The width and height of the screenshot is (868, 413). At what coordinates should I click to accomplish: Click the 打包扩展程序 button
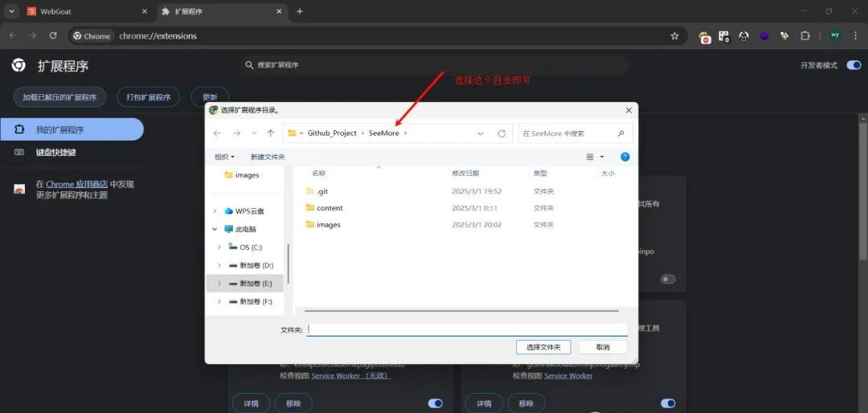[x=149, y=97]
